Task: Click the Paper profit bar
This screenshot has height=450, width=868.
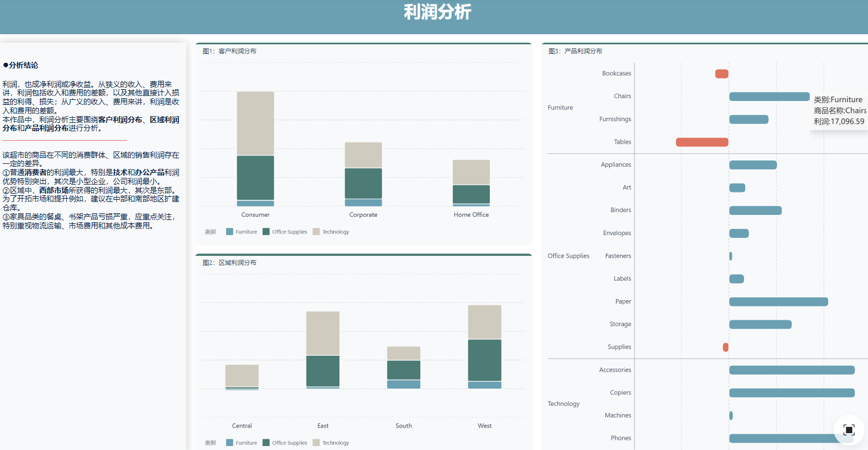Action: pos(779,302)
